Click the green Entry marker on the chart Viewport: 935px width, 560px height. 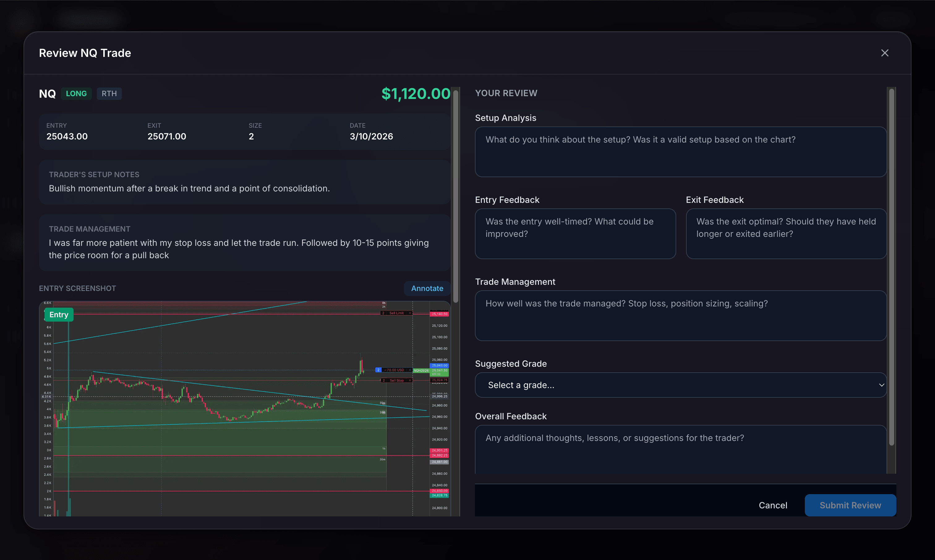click(59, 314)
